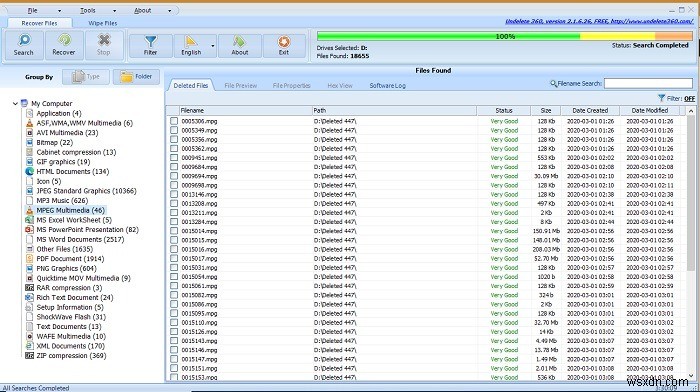
Task: Open the Tools menu
Action: coord(88,11)
